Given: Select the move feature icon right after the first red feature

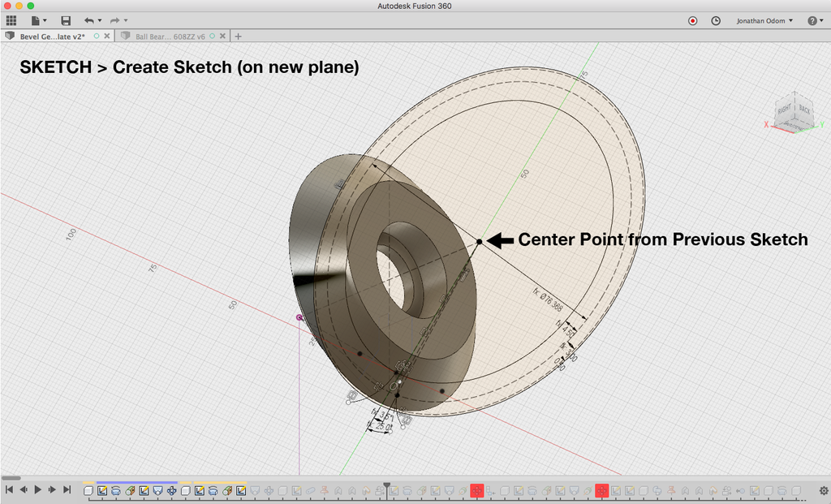Looking at the screenshot, I should click(491, 490).
